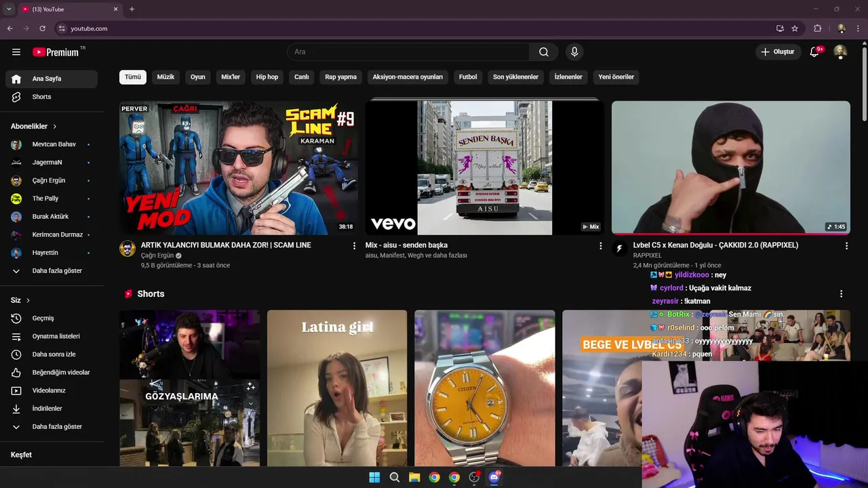Open Windows Start menu

click(x=374, y=477)
